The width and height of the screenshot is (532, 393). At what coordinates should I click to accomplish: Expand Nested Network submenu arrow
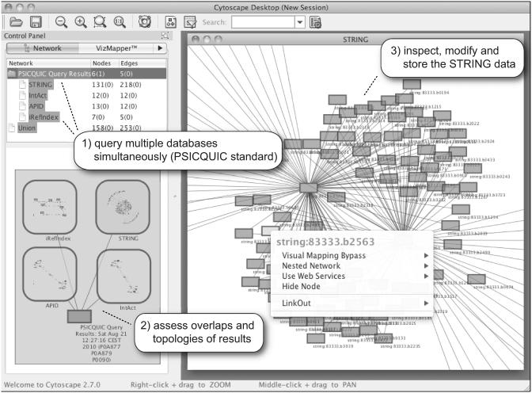(426, 265)
